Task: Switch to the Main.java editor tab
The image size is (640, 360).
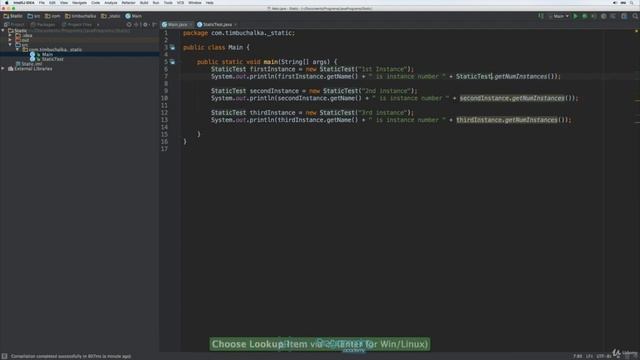Action: (x=177, y=24)
